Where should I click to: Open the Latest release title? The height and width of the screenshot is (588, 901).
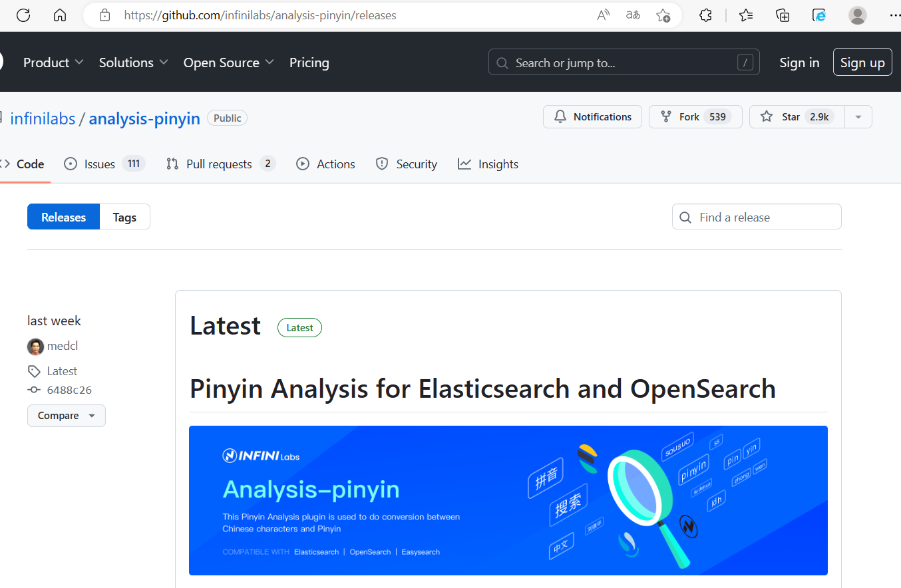225,326
